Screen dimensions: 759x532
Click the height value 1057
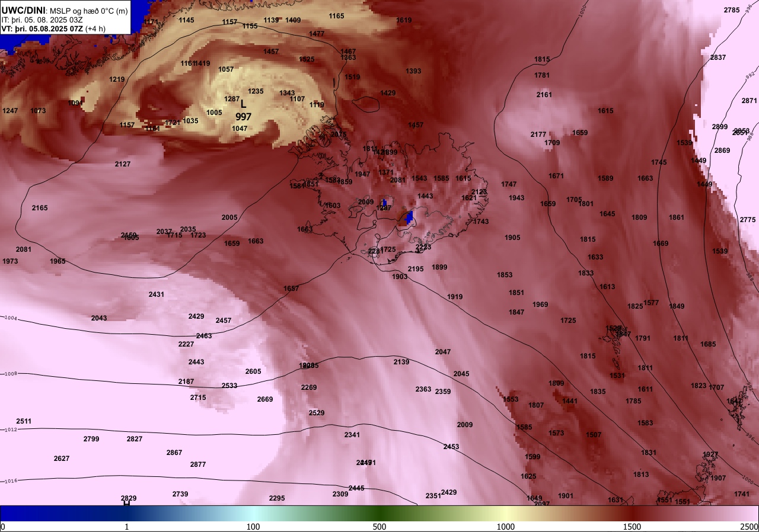point(226,69)
